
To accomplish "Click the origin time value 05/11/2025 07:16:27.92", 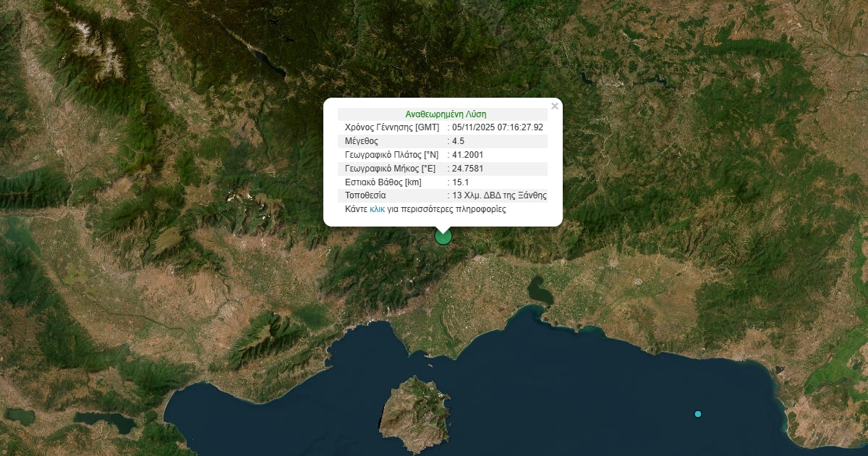I will [x=498, y=127].
